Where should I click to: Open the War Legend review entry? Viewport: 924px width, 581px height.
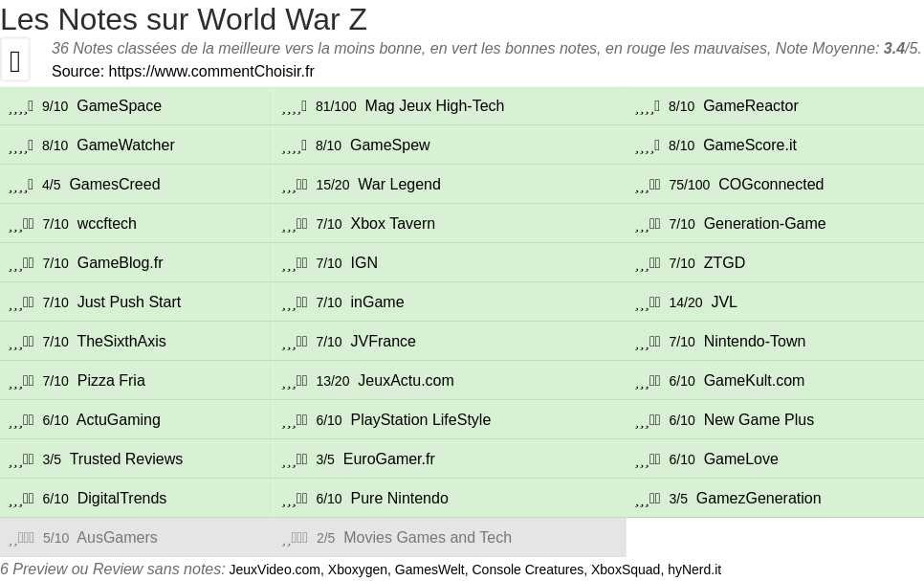coord(399,185)
